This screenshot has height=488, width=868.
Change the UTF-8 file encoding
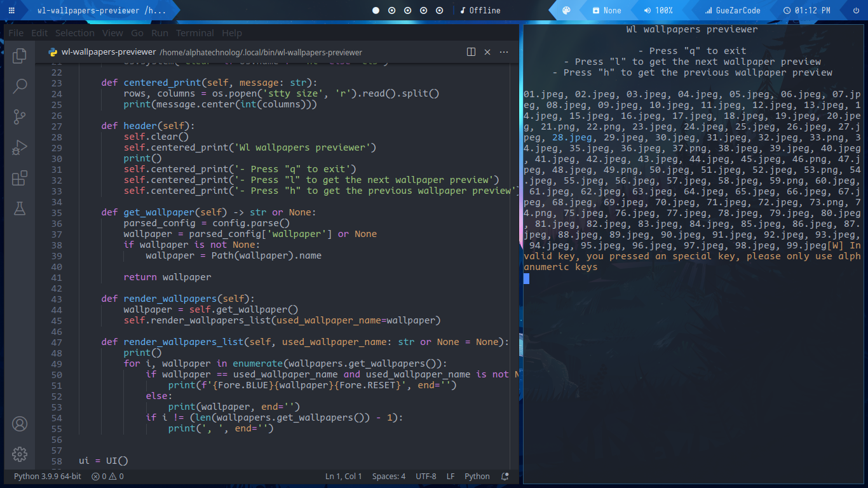(426, 477)
